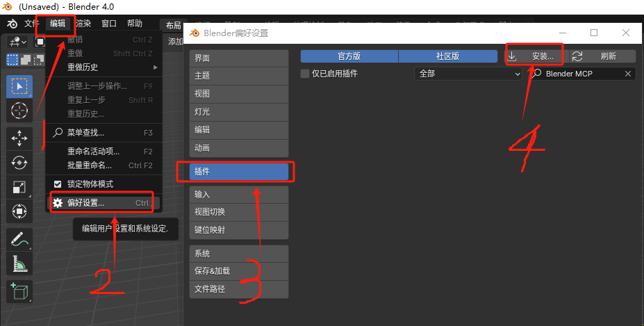This screenshot has height=326, width=644.
Task: Choose the subtract-selection mode icon
Action: [x=38, y=60]
